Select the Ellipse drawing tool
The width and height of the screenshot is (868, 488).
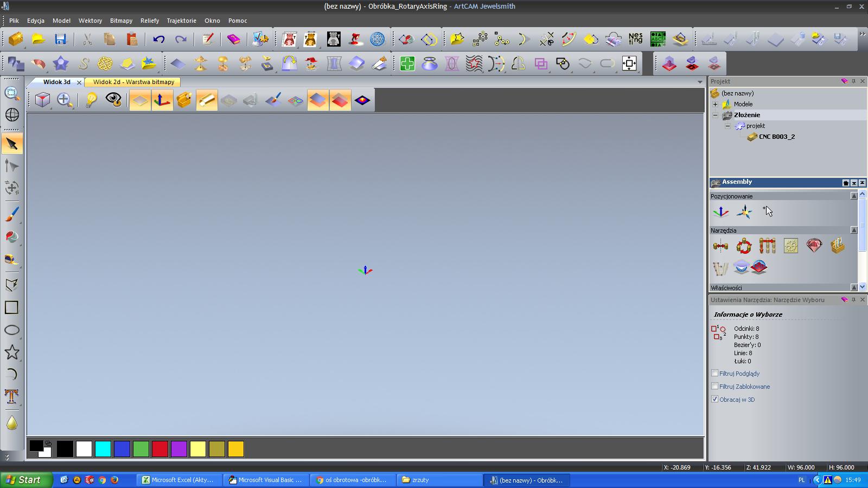pyautogui.click(x=12, y=330)
